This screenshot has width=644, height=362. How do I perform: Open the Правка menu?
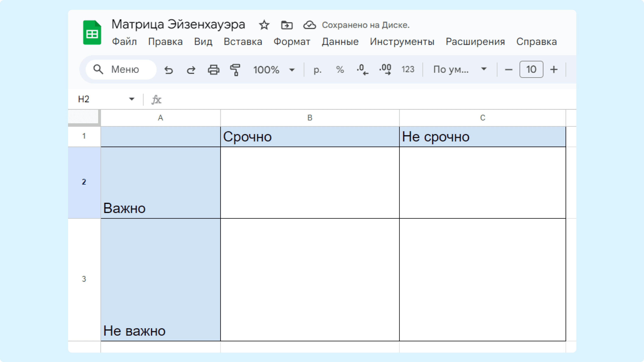click(165, 42)
